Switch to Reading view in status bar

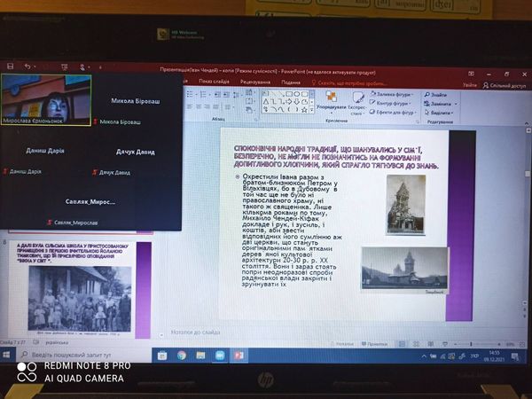click(x=431, y=344)
